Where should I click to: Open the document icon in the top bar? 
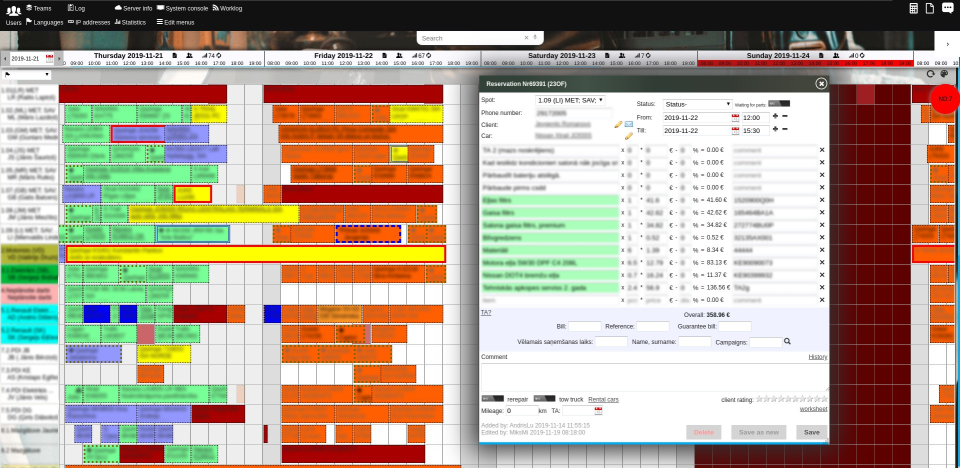pyautogui.click(x=930, y=8)
